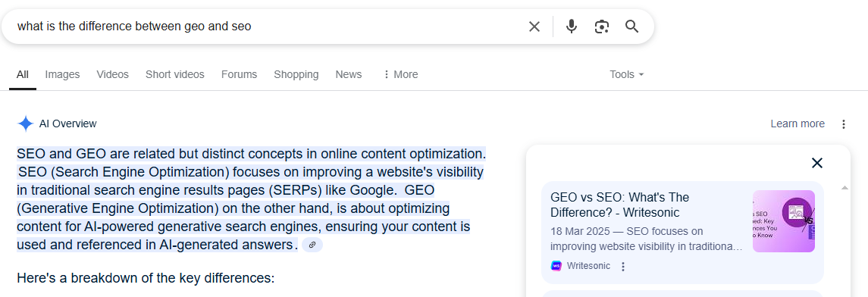Viewport: 868px width, 297px height.
Task: Open source link chip after AI answer
Action: (x=312, y=245)
